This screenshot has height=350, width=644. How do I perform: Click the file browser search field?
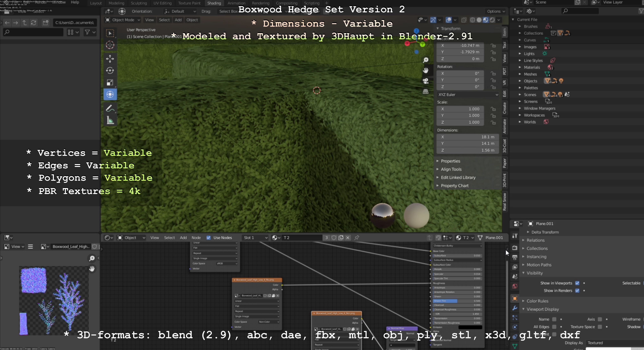click(33, 32)
